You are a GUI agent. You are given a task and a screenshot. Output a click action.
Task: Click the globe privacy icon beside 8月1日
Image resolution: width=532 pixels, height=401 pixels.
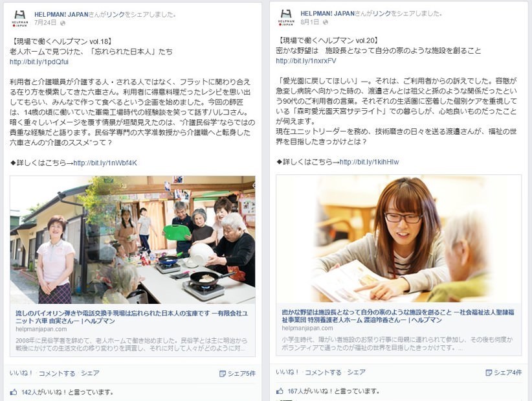tap(326, 22)
